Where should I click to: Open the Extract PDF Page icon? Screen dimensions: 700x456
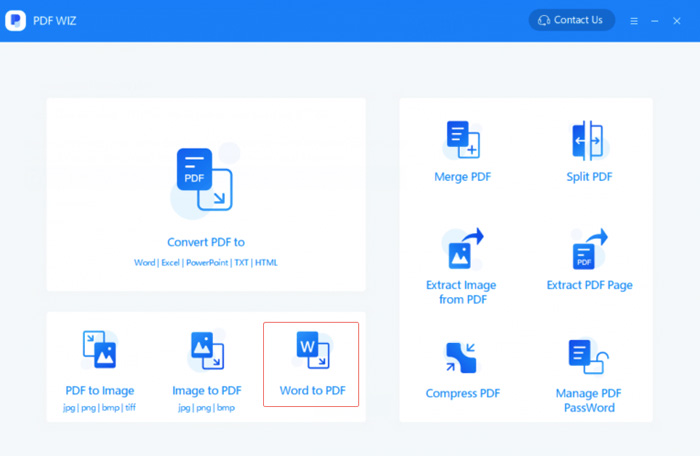588,250
